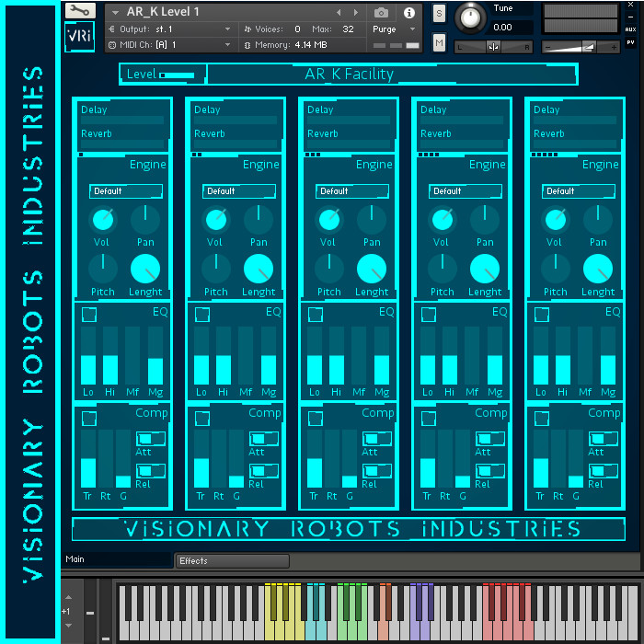Click third strip's Pan knob

click(372, 220)
